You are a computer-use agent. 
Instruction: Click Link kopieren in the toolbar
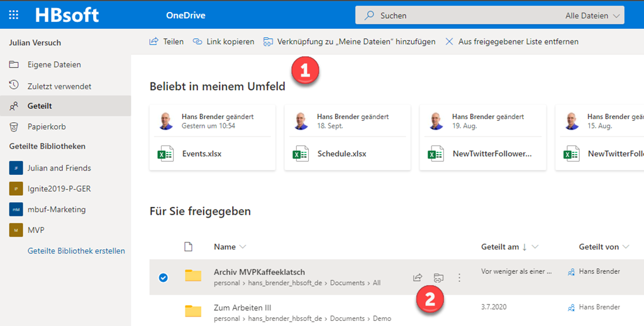click(x=223, y=42)
